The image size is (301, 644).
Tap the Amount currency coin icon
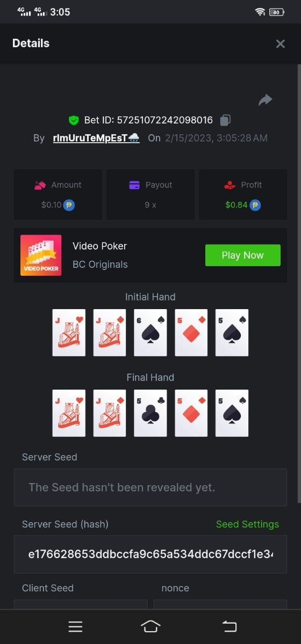point(69,205)
